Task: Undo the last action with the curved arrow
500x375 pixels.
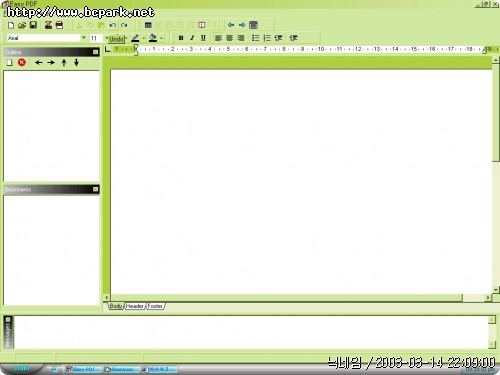Action: [113, 25]
